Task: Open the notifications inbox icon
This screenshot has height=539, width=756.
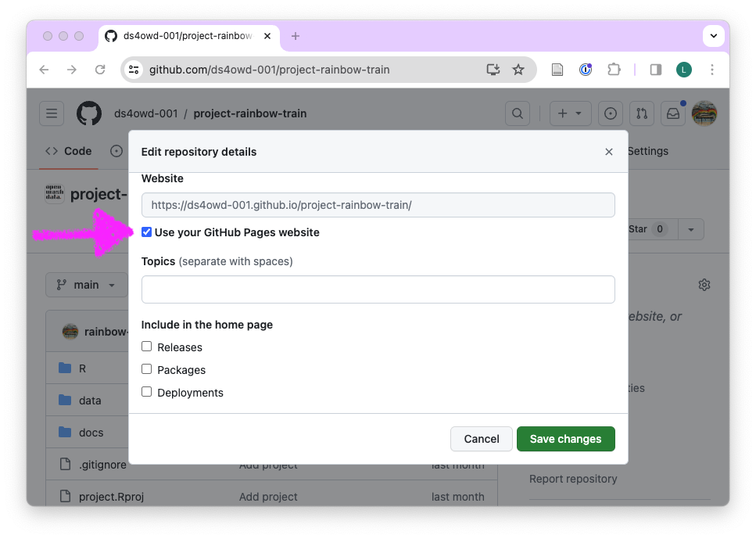Action: point(672,113)
